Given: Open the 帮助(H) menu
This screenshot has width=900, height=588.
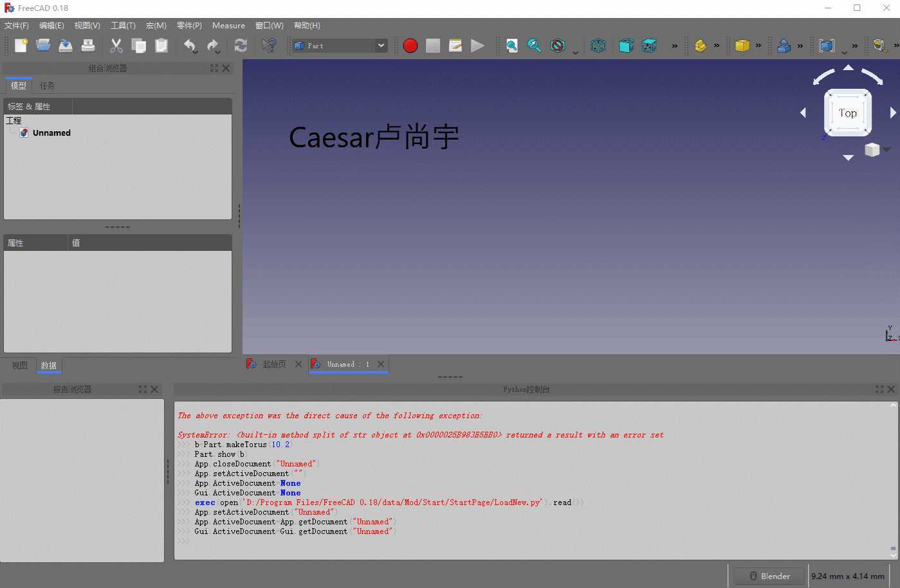Looking at the screenshot, I should tap(307, 26).
